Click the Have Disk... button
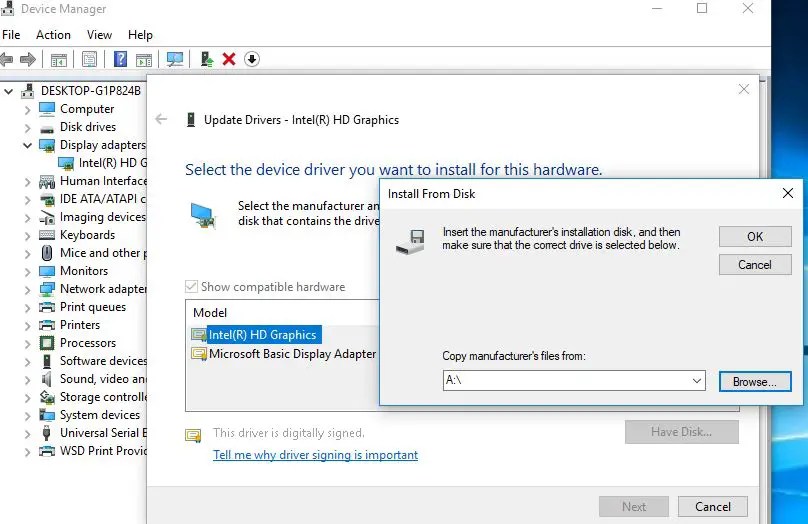This screenshot has height=524, width=808. [x=681, y=432]
